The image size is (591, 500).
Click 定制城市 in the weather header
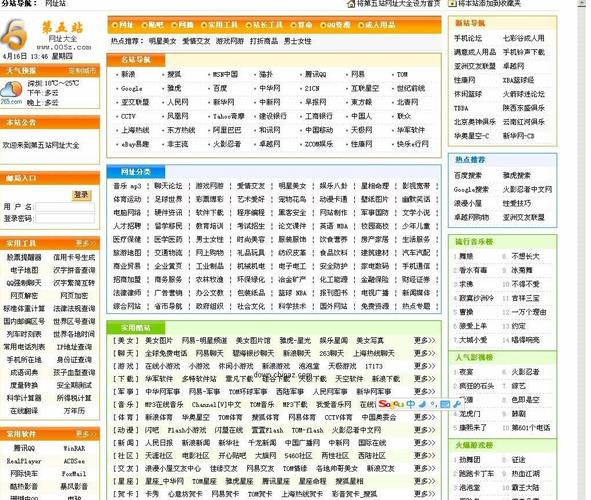click(82, 71)
